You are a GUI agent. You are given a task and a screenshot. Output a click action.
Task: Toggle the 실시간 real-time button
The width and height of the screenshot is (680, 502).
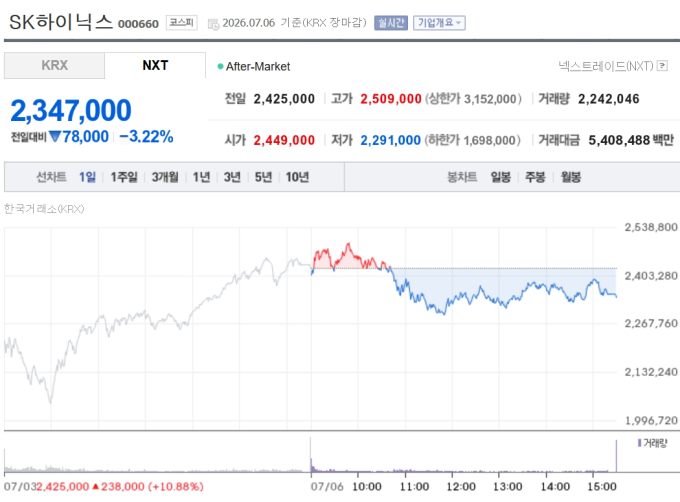391,23
